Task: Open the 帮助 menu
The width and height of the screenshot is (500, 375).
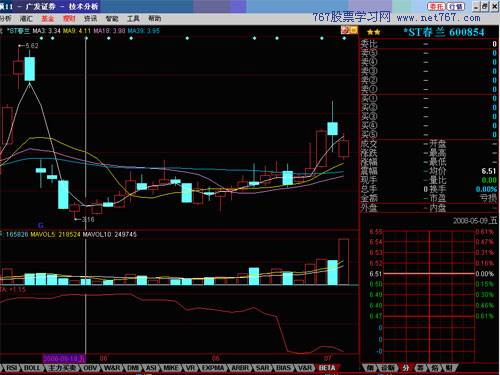Action: click(154, 19)
